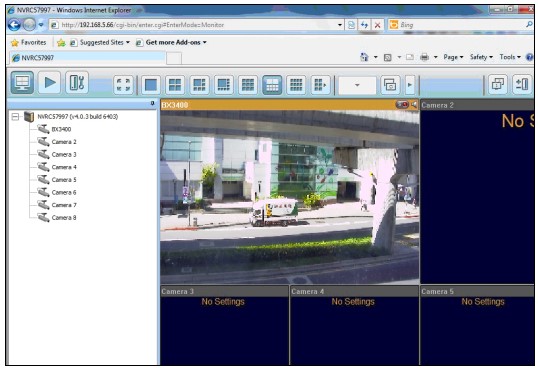This screenshot has width=538, height=370.
Task: Select the nine-channel grid layout
Action: coord(248,84)
